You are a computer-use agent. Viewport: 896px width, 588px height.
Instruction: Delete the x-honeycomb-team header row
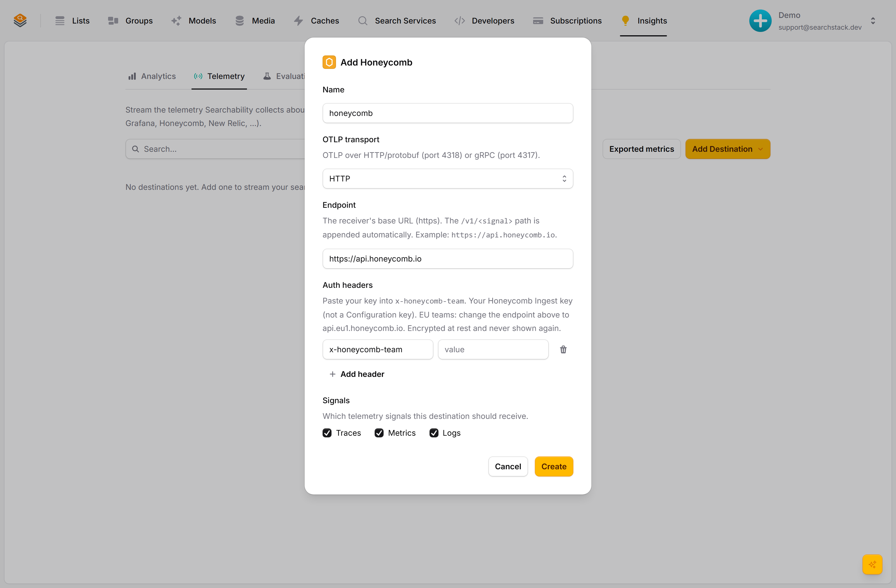coord(563,349)
